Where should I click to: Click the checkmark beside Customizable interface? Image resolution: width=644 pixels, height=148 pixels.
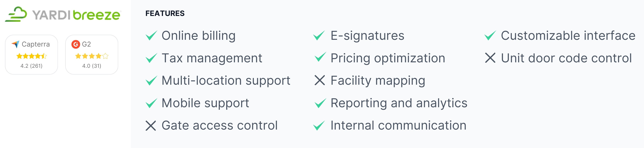490,35
